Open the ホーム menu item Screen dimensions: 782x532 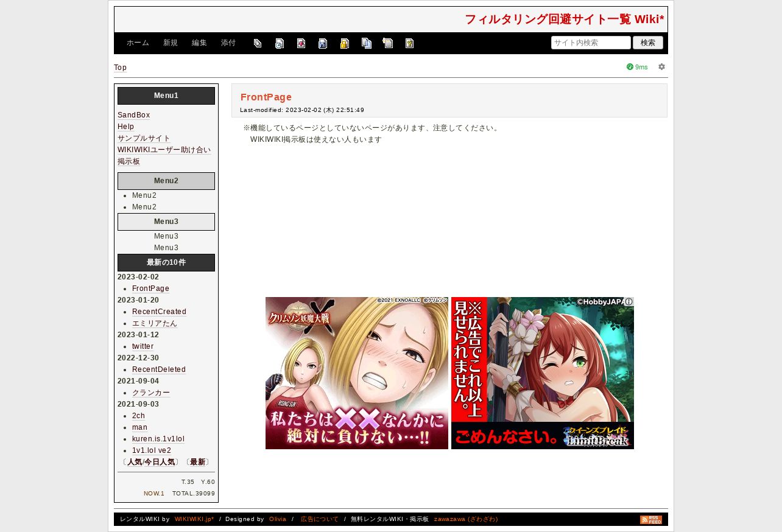click(x=138, y=43)
